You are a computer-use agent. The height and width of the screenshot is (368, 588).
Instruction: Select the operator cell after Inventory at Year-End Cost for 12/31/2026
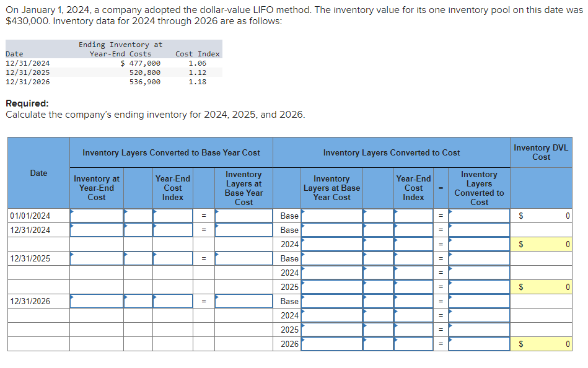(x=138, y=301)
